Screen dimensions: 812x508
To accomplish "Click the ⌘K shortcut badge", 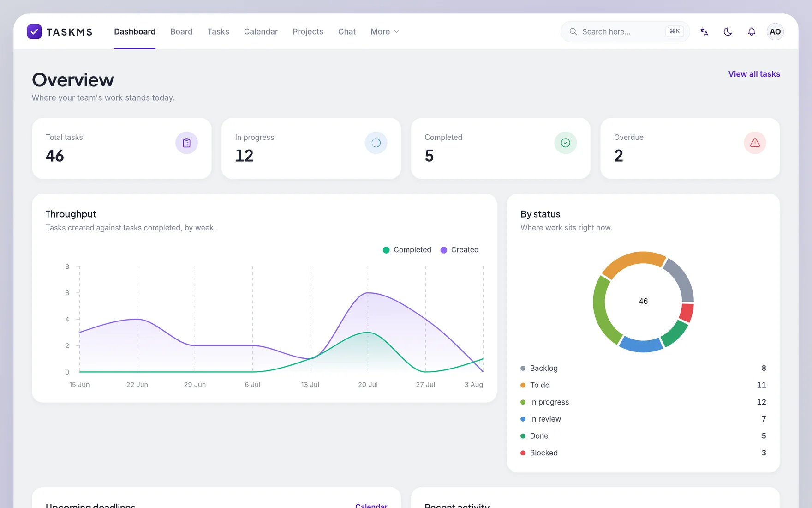I will pos(675,31).
